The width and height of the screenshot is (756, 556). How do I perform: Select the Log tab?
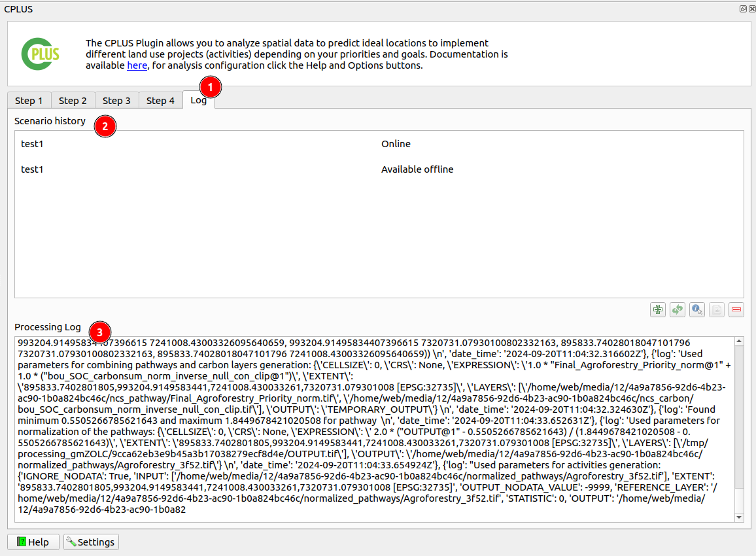coord(199,100)
